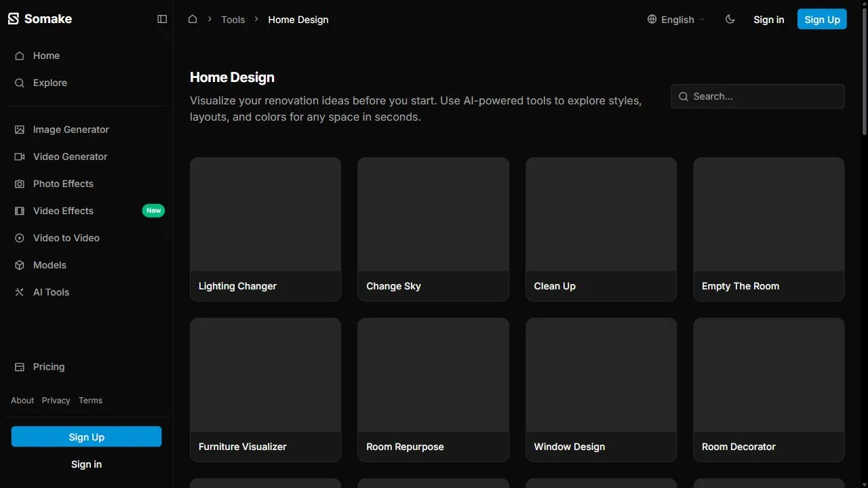
Task: Open the English language dropdown
Action: pos(677,20)
